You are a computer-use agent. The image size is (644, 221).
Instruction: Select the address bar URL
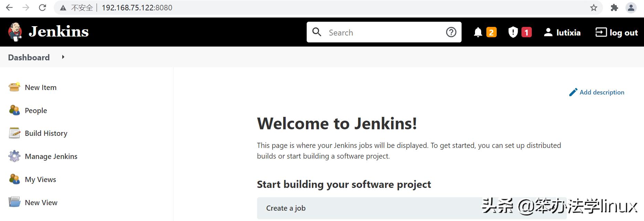click(137, 8)
